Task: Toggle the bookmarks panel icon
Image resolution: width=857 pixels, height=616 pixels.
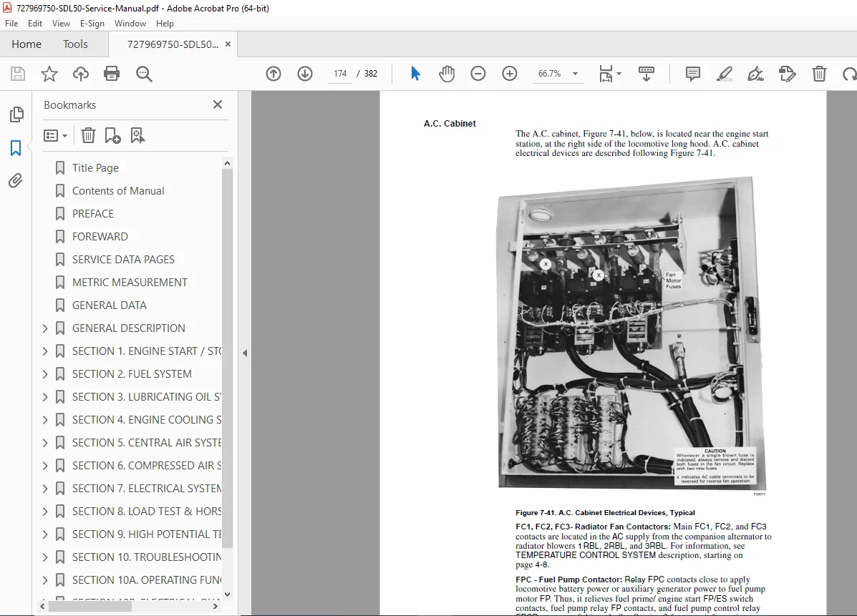Action: click(16, 148)
